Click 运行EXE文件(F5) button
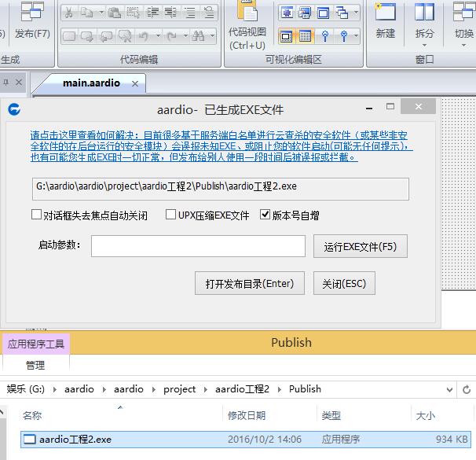The height and width of the screenshot is (460, 476). [361, 246]
